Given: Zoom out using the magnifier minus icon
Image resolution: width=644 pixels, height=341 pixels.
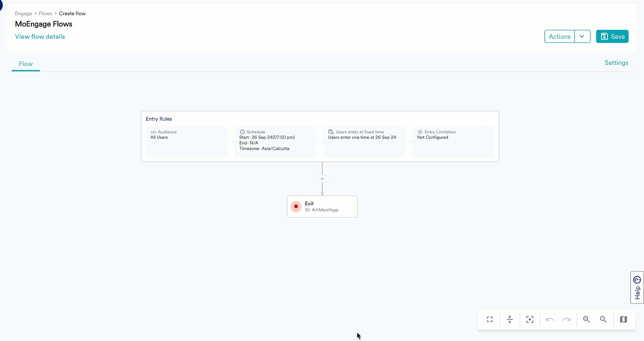Looking at the screenshot, I should pos(603,319).
